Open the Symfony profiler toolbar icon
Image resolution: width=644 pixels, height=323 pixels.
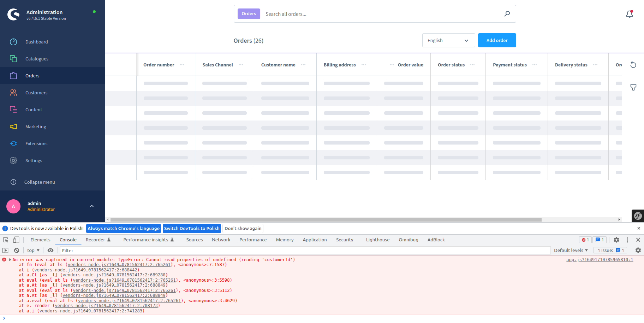click(x=638, y=216)
